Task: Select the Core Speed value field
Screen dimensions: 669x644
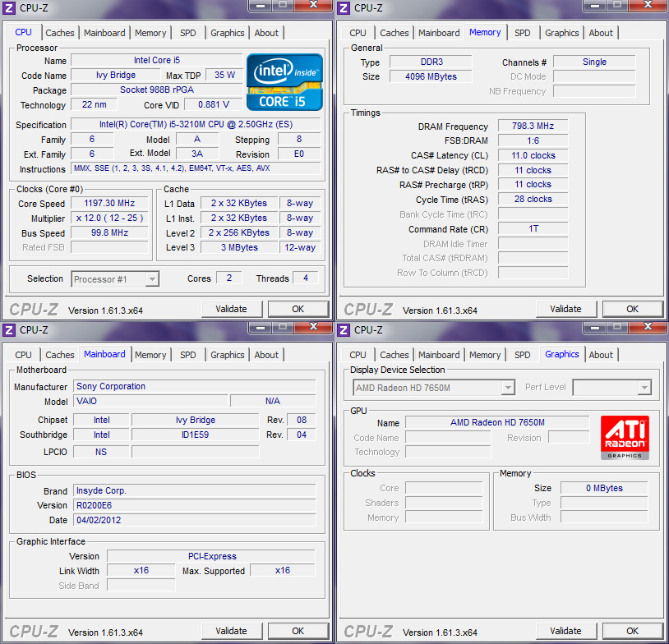Action: click(x=108, y=203)
